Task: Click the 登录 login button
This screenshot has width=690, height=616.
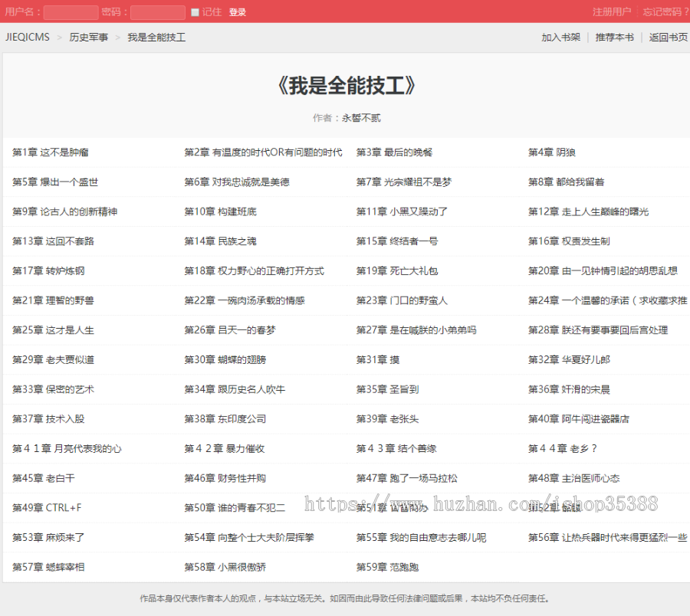Action: (238, 11)
